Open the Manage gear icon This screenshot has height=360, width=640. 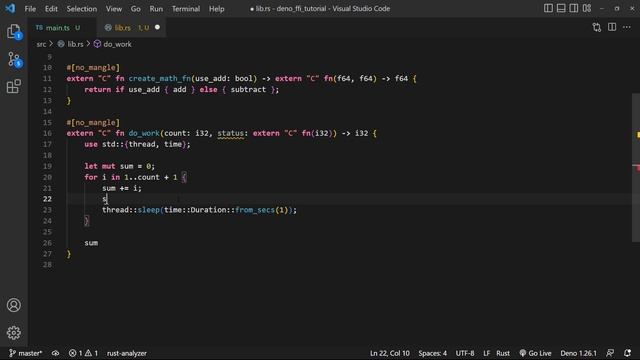(13, 333)
